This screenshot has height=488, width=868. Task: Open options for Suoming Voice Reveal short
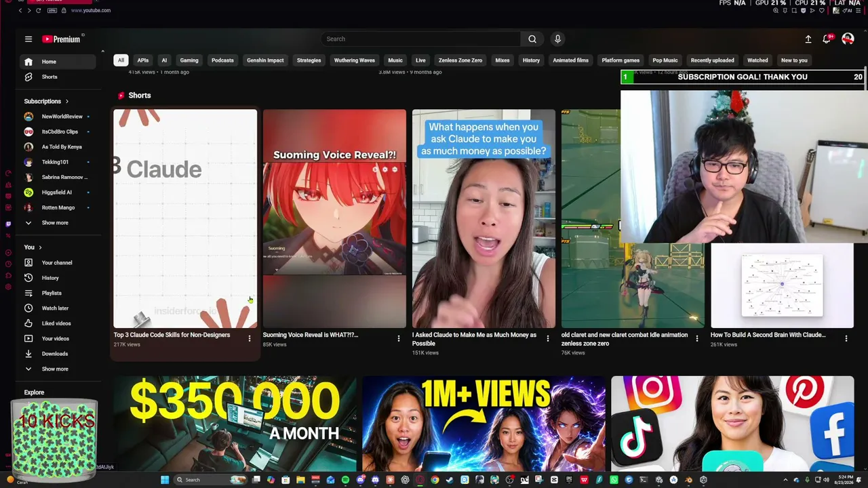[398, 338]
